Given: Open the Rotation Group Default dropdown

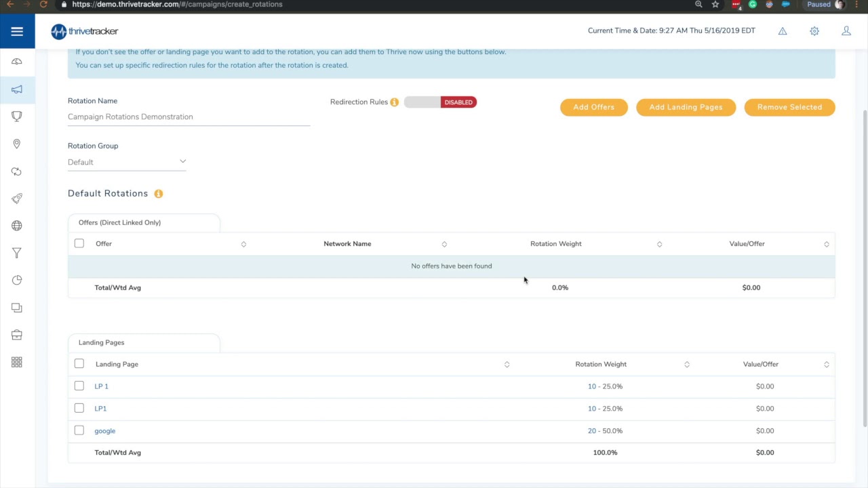Looking at the screenshot, I should pyautogui.click(x=127, y=162).
